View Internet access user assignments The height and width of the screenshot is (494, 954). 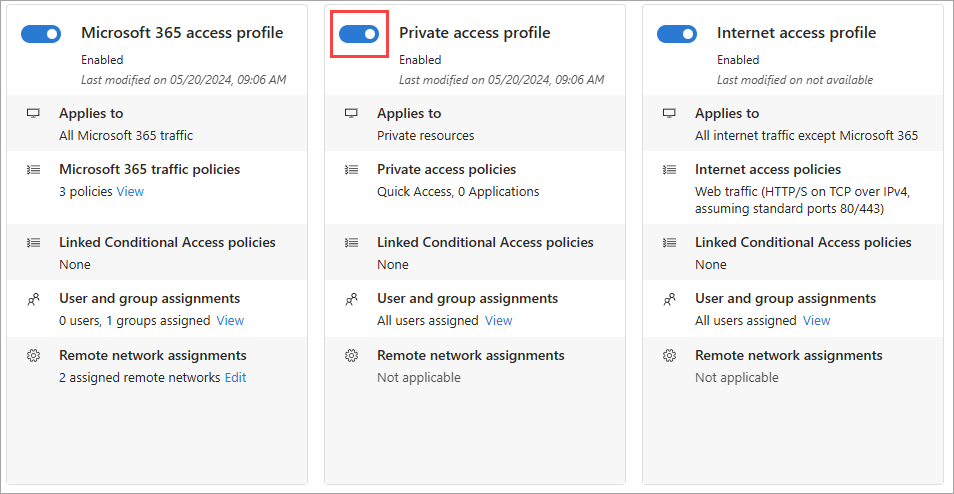click(x=816, y=321)
